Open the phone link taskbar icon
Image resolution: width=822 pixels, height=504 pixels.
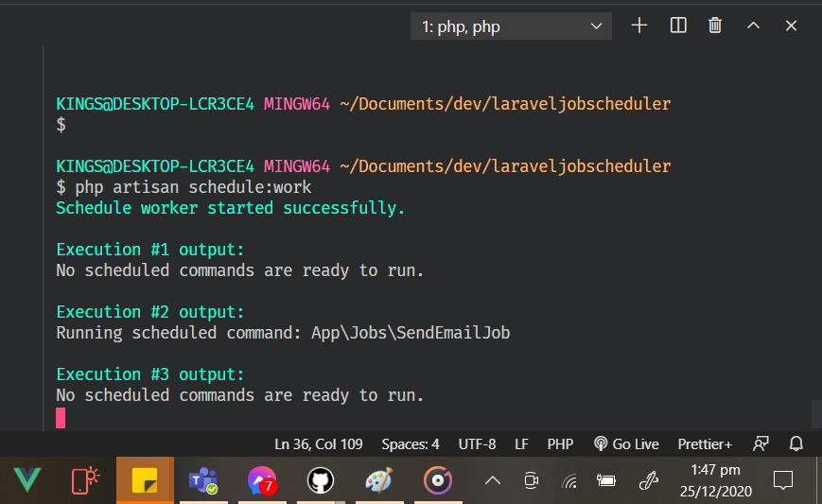point(85,480)
